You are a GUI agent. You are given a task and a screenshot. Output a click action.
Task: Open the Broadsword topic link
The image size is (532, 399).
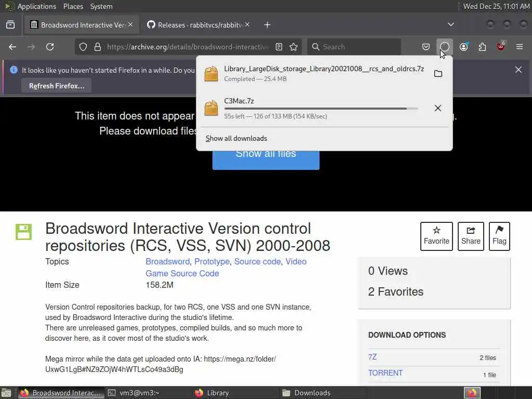[x=168, y=262]
